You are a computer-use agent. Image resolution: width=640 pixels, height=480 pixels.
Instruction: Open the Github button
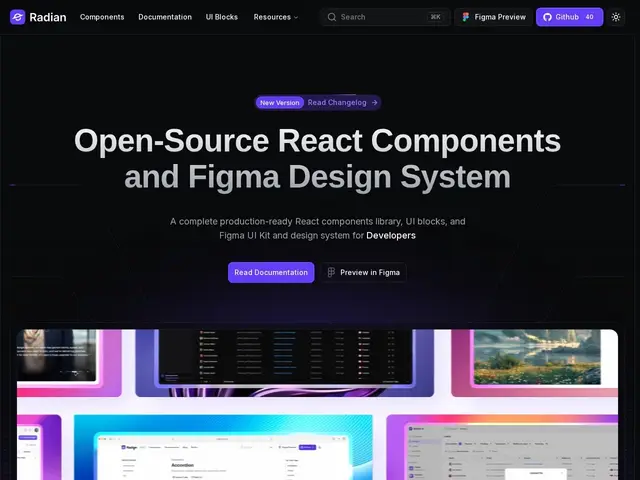(569, 17)
